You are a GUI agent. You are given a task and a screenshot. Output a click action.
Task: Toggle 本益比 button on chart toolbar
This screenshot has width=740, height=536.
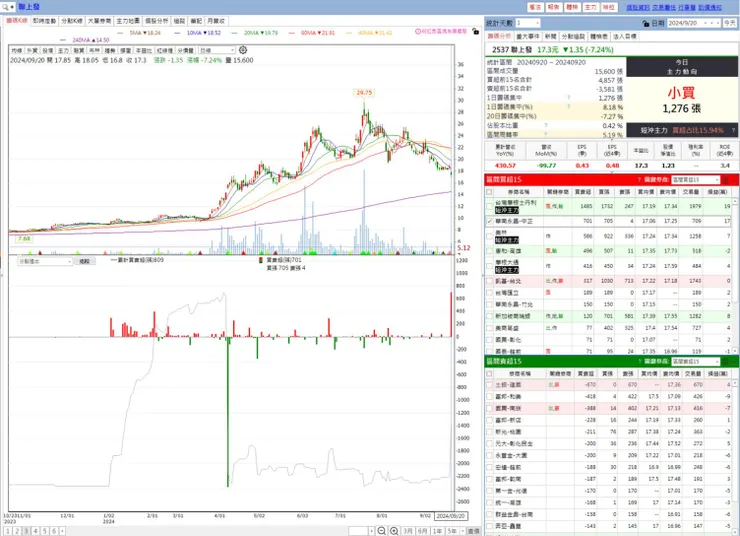pos(143,50)
